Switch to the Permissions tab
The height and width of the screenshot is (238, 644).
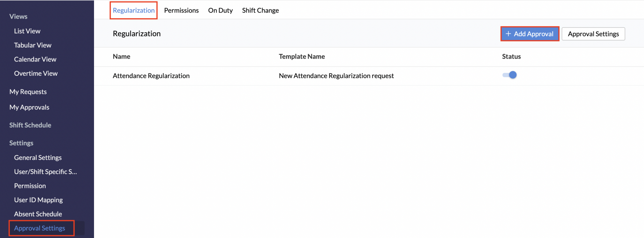pos(181,10)
